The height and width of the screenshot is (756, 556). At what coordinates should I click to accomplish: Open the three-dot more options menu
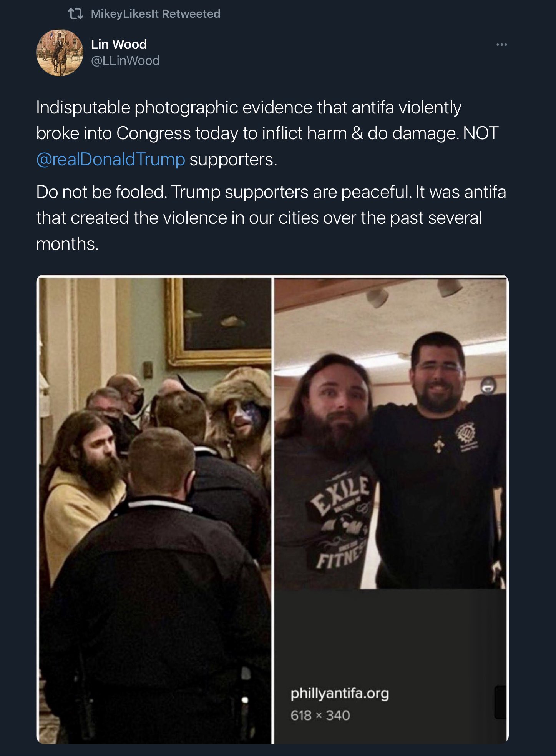pyautogui.click(x=501, y=45)
